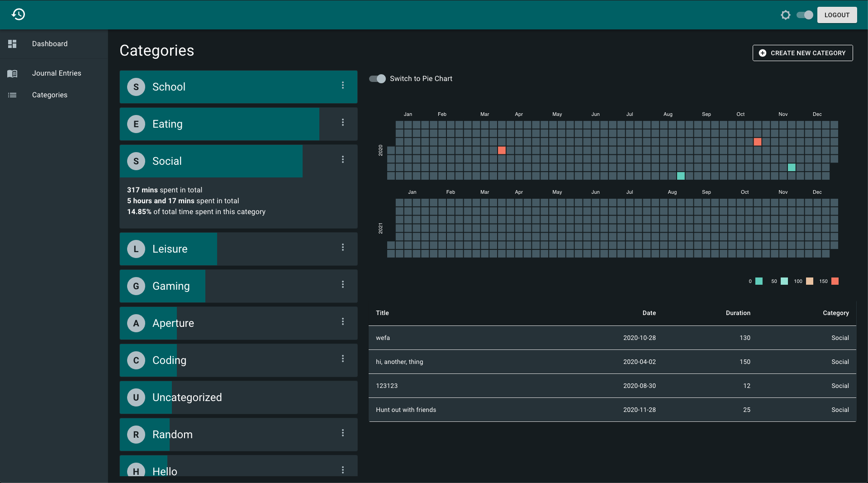Open the Eating category three-dot menu
This screenshot has height=483, width=868.
343,122
